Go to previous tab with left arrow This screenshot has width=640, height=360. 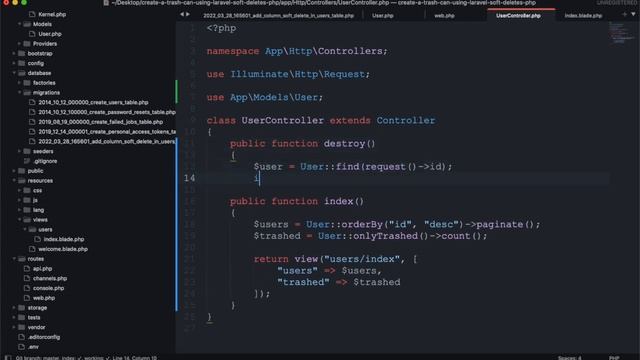tap(182, 15)
